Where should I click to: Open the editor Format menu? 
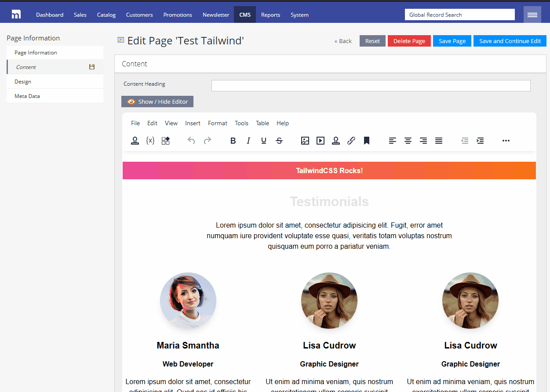tap(218, 123)
